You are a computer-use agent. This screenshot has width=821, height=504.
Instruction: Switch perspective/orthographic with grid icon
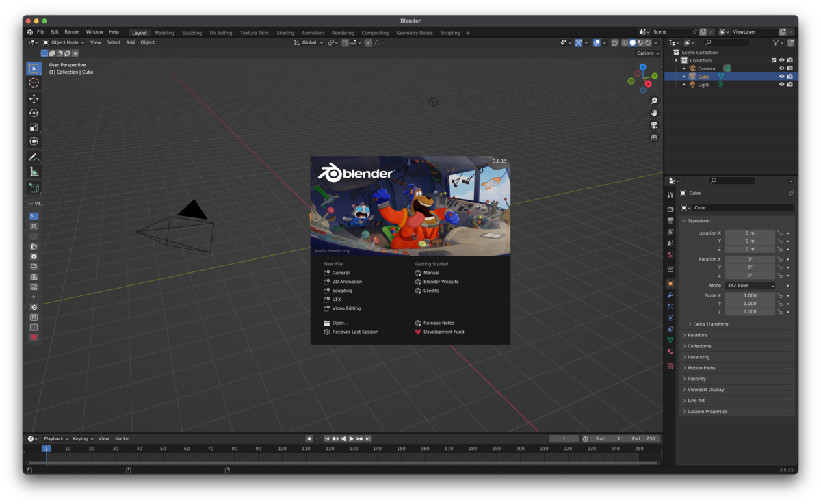654,137
